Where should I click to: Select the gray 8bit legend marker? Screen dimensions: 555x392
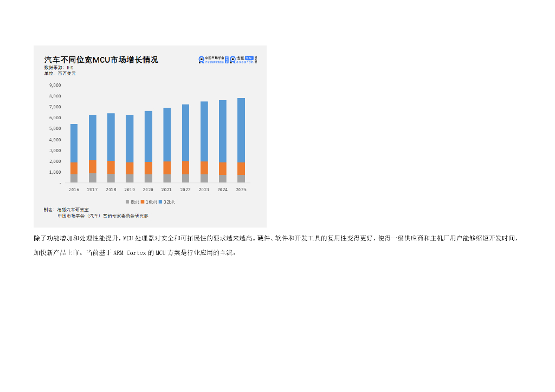pos(127,202)
